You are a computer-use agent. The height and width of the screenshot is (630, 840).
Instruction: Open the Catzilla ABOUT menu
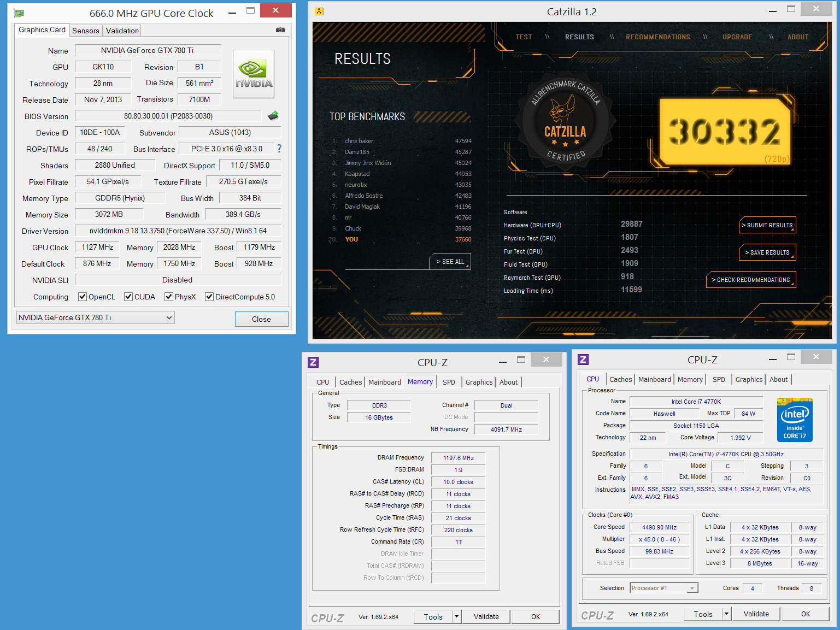click(x=798, y=37)
